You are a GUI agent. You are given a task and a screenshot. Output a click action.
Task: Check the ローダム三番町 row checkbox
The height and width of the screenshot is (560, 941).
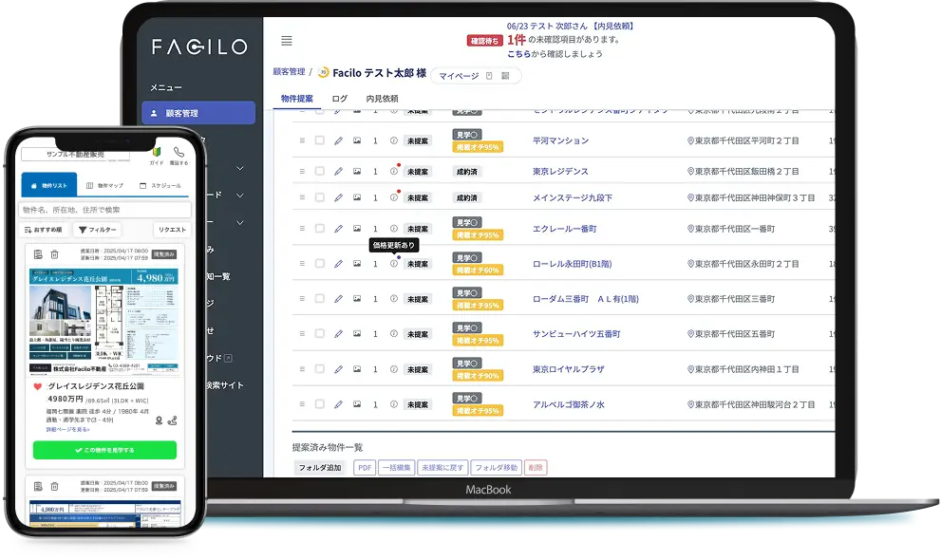tap(320, 299)
